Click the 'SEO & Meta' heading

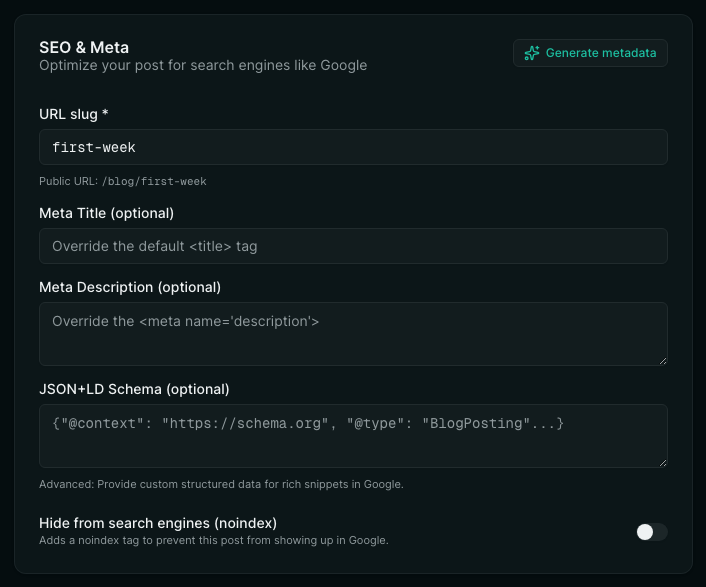[84, 48]
